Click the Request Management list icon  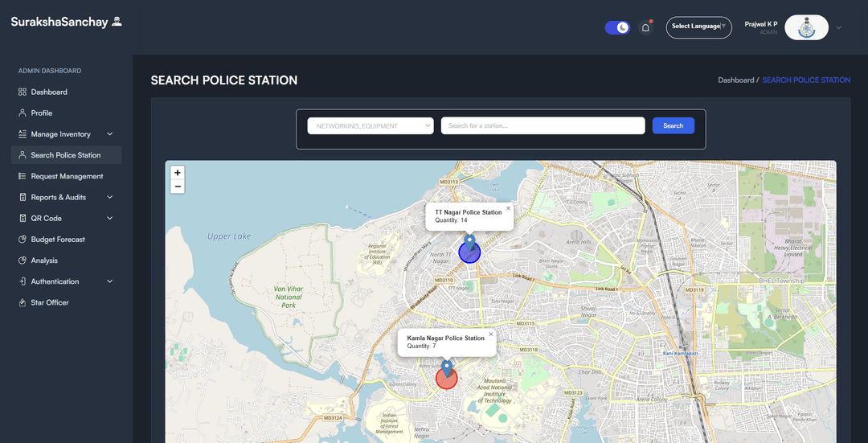coord(23,176)
